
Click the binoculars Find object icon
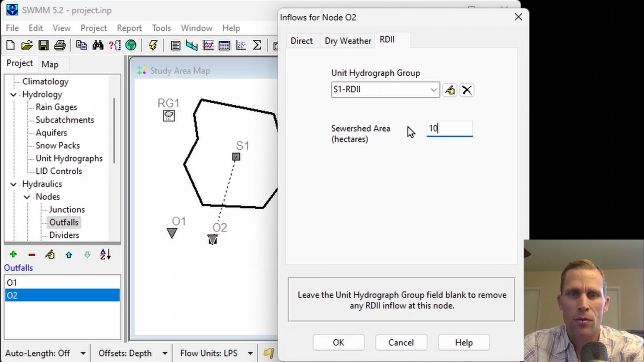[x=98, y=45]
